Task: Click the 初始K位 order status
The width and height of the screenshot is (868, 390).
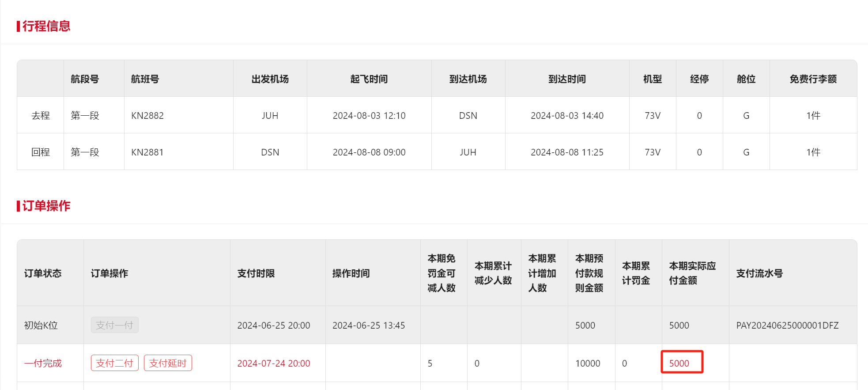Action: coord(41,326)
